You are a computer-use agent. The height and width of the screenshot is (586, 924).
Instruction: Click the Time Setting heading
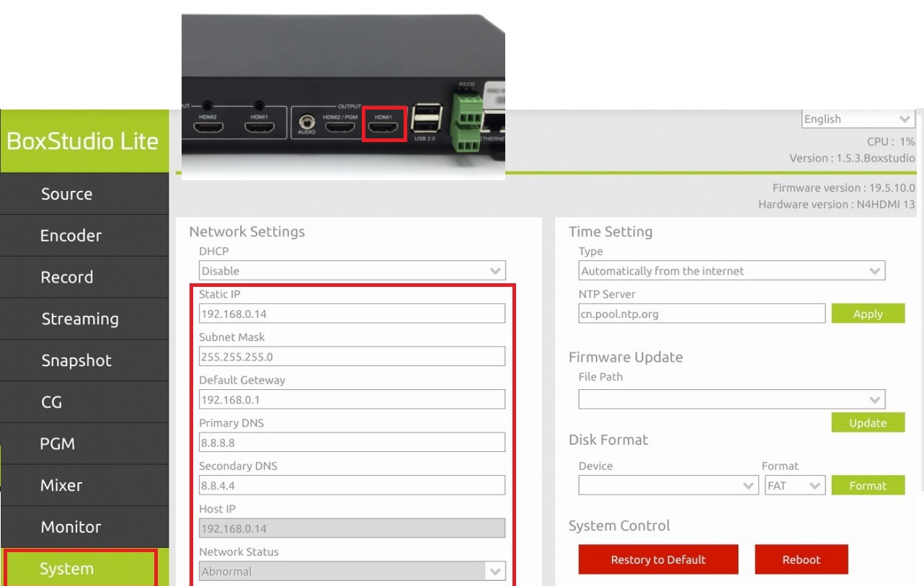[610, 231]
